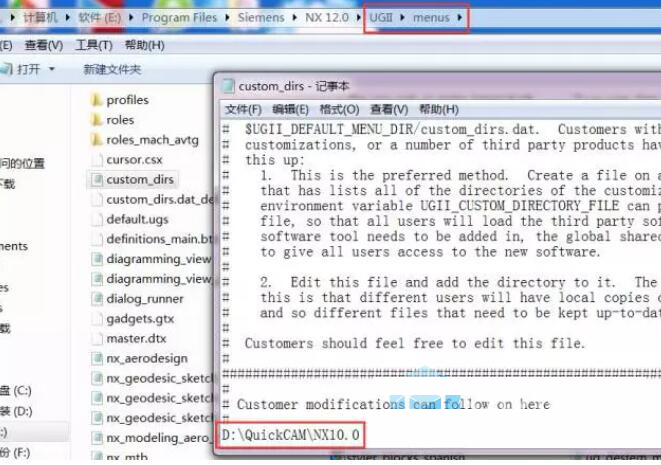Select the default.ugs file icon
Image resolution: width=661 pixels, height=465 pixels.
[97, 219]
